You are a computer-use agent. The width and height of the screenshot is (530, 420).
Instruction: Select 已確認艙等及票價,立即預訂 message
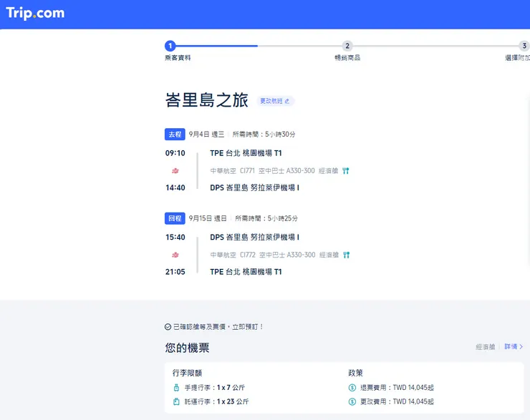point(218,327)
